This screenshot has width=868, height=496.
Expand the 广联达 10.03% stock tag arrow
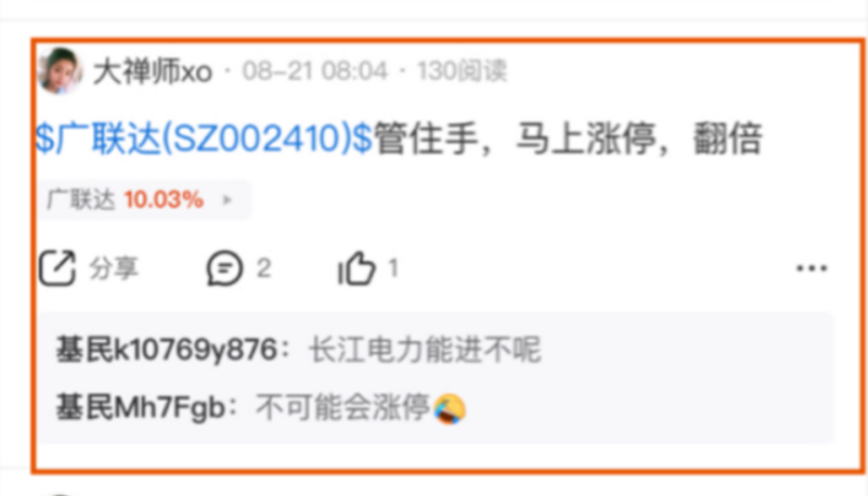[x=227, y=200]
